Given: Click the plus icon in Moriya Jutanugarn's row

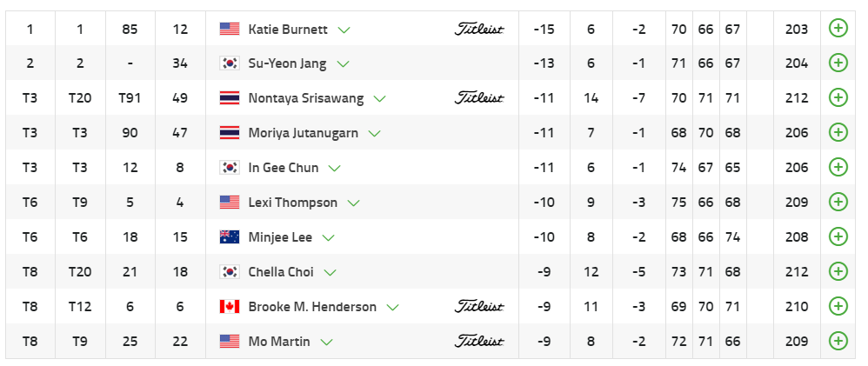Looking at the screenshot, I should 838,133.
